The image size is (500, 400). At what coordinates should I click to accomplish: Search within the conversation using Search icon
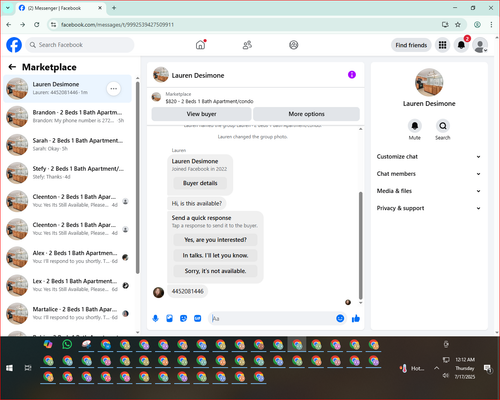tap(443, 126)
